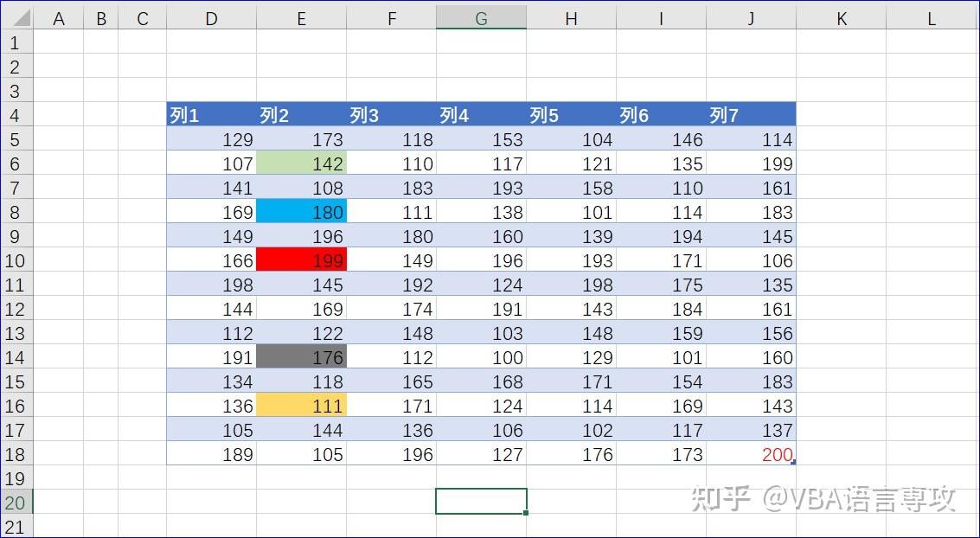Image resolution: width=980 pixels, height=538 pixels.
Task: Select cell D11 containing 198
Action: [211, 285]
